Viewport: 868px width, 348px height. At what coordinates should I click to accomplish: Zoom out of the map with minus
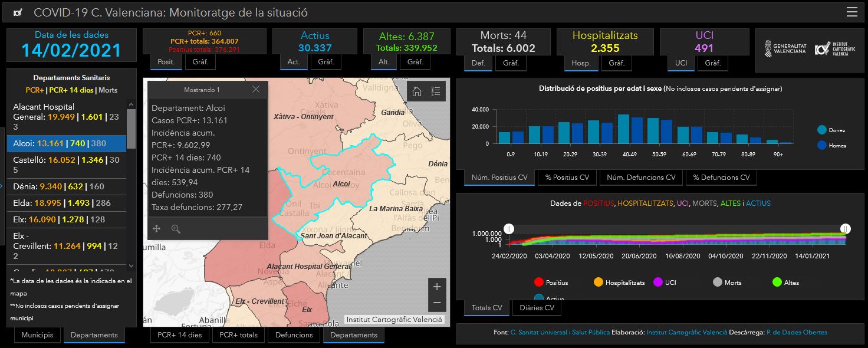coord(437,303)
